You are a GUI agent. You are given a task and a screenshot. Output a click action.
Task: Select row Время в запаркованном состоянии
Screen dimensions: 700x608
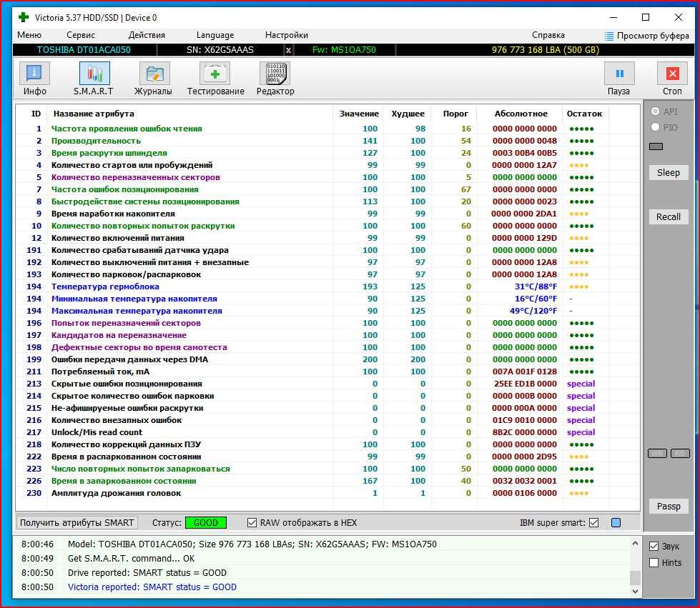(328, 481)
